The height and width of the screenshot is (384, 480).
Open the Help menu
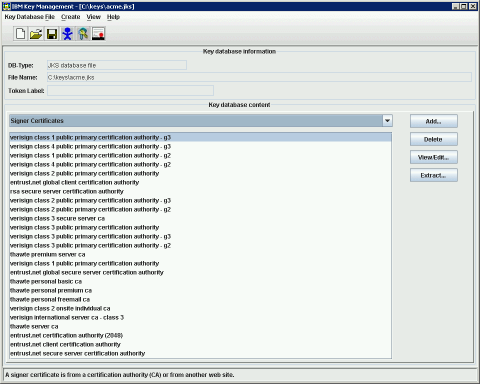pyautogui.click(x=113, y=17)
